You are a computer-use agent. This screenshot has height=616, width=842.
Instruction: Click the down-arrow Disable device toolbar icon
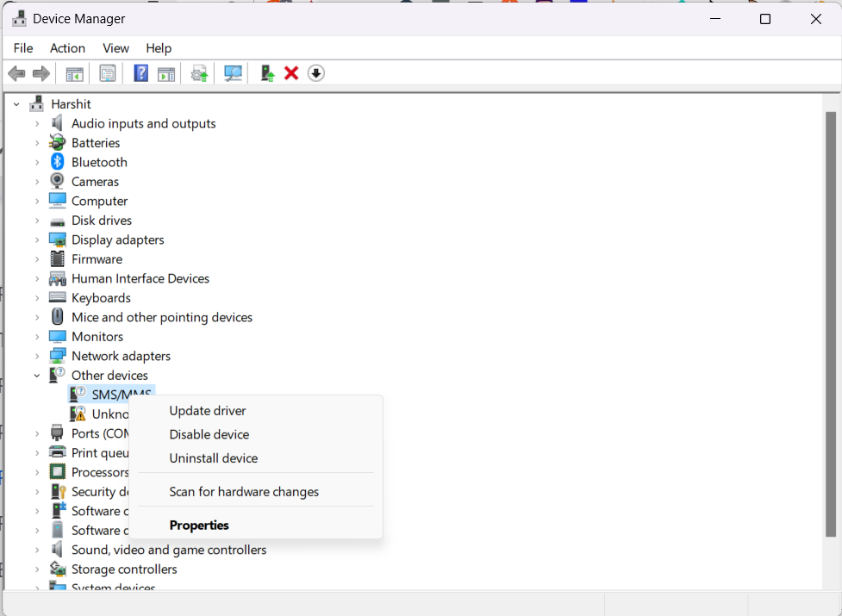pos(316,73)
